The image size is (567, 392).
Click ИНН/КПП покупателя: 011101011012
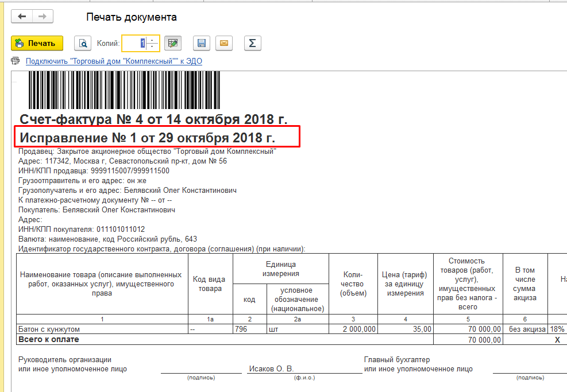click(82, 230)
